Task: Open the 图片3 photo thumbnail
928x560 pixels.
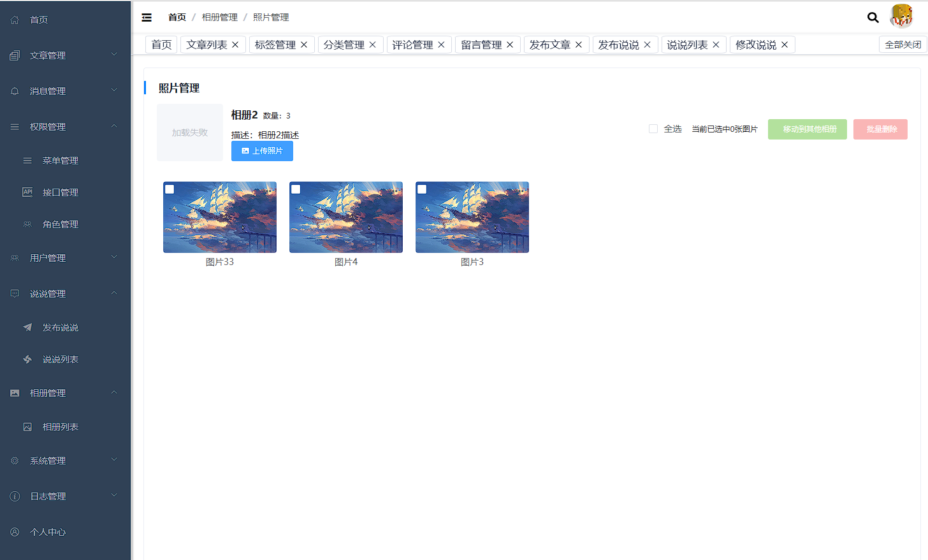Action: pyautogui.click(x=472, y=217)
